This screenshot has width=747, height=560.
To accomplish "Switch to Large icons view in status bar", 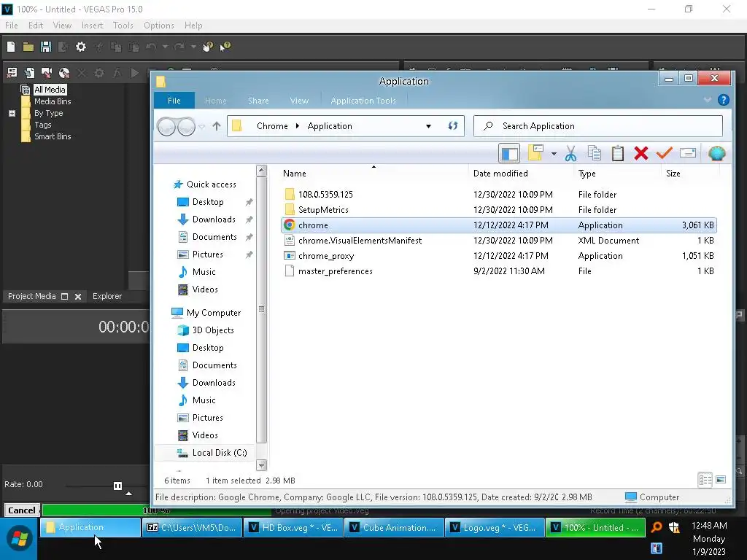I will click(721, 480).
